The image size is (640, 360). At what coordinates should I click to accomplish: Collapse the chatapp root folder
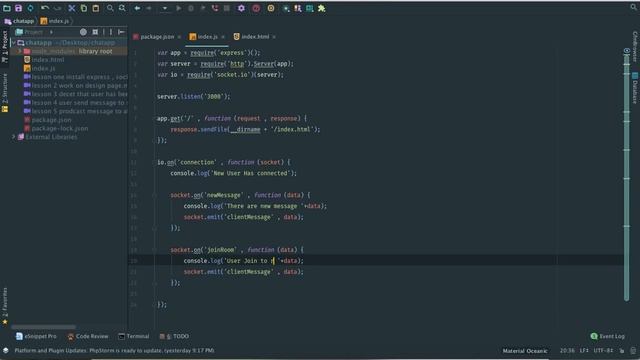(x=13, y=42)
